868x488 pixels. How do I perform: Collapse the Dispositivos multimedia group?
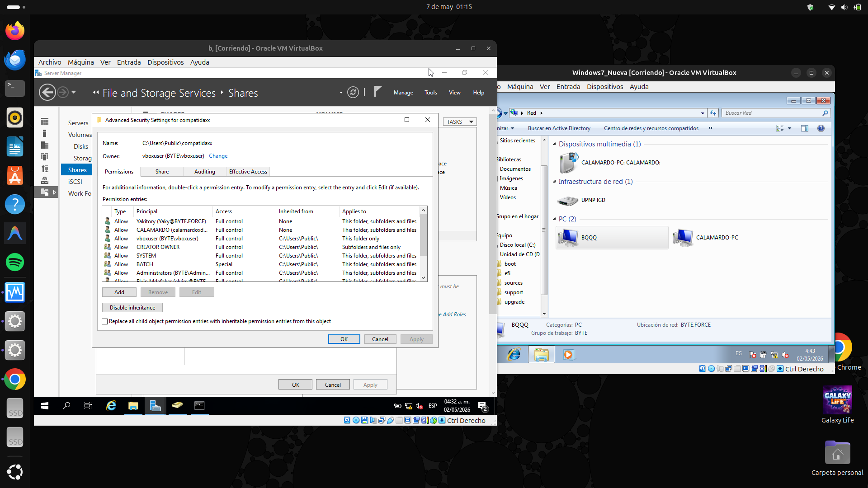point(555,144)
